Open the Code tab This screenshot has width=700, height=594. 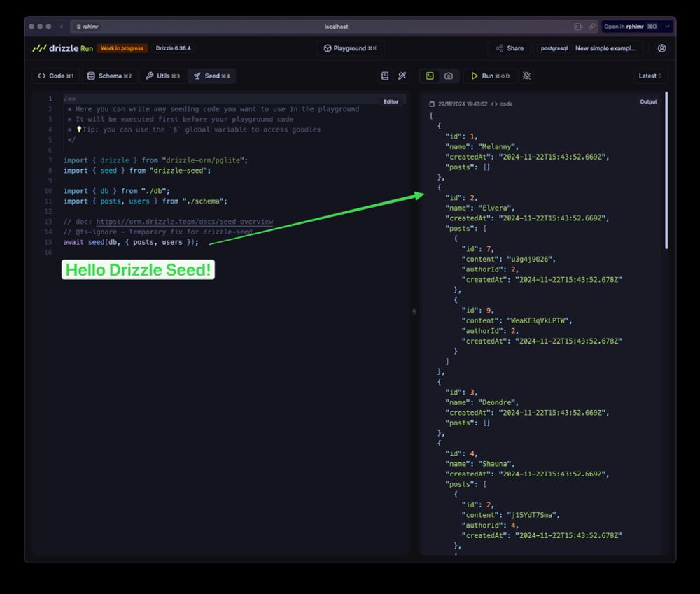click(56, 76)
